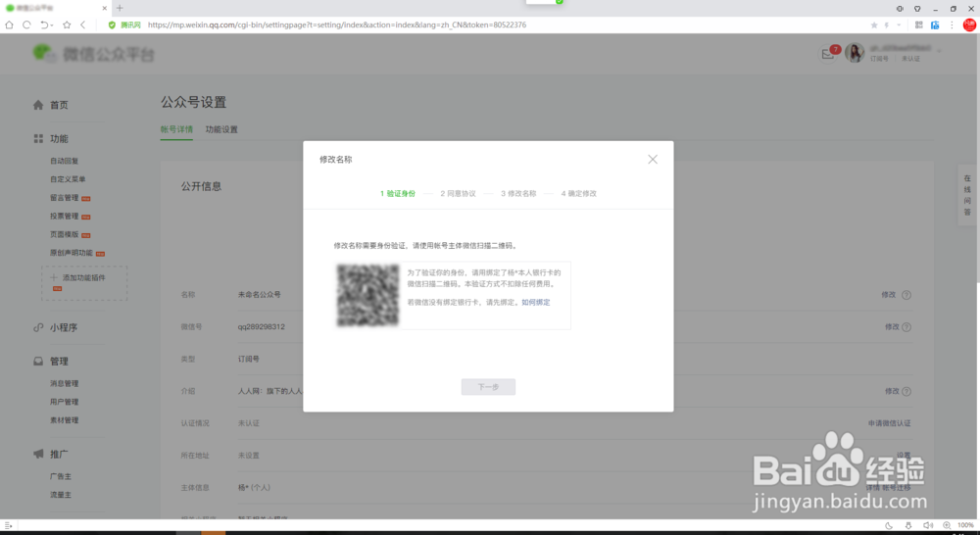Open 消息管理 in the sidebar

pos(65,384)
